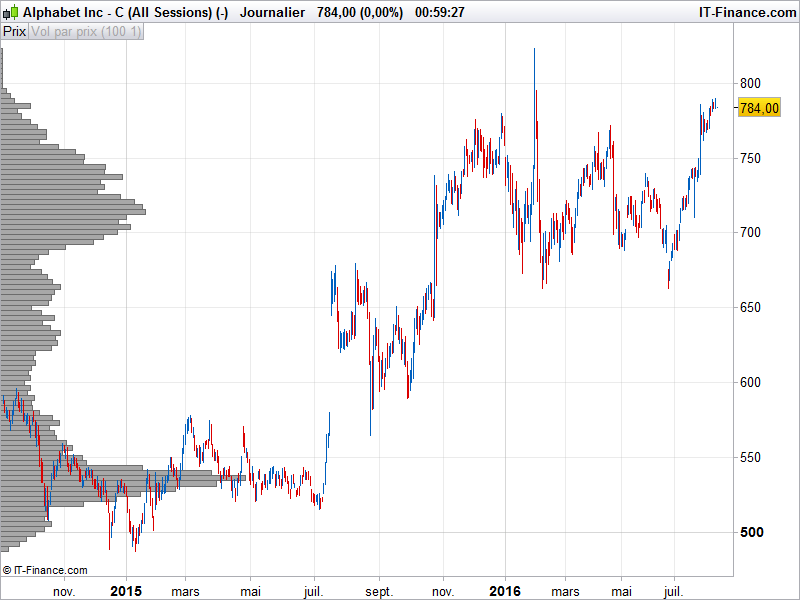The height and width of the screenshot is (600, 800).
Task: Click the © IT-Finance.com copyright text
Action: point(45,570)
